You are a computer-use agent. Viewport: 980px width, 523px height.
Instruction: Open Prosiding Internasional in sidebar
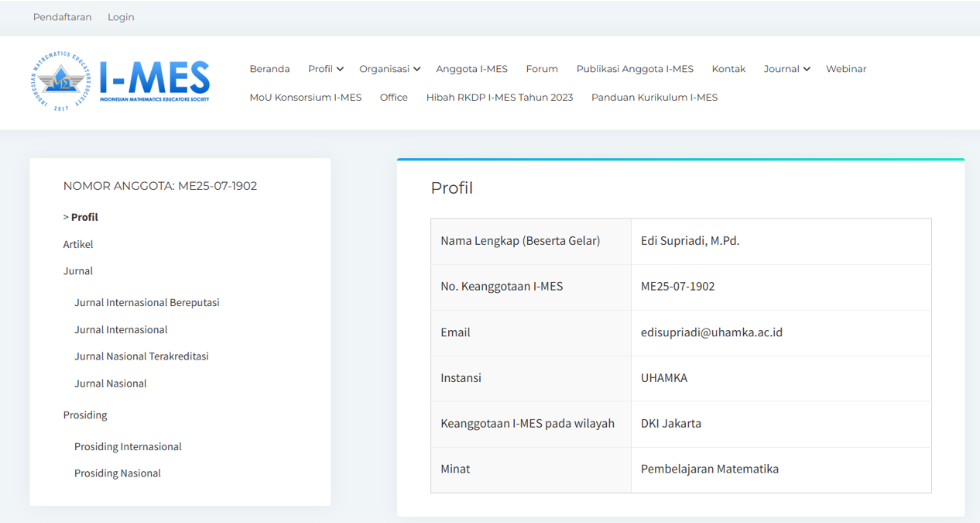[x=128, y=447]
